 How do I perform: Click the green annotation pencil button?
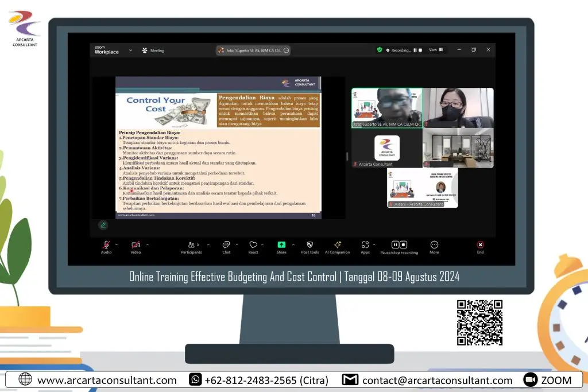click(x=103, y=225)
